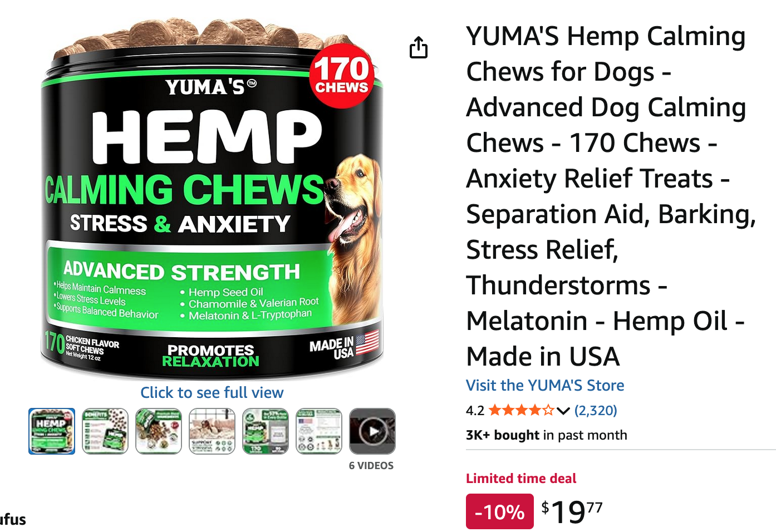Select the third thumbnail with spilled chews
The image size is (776, 532).
(x=159, y=431)
